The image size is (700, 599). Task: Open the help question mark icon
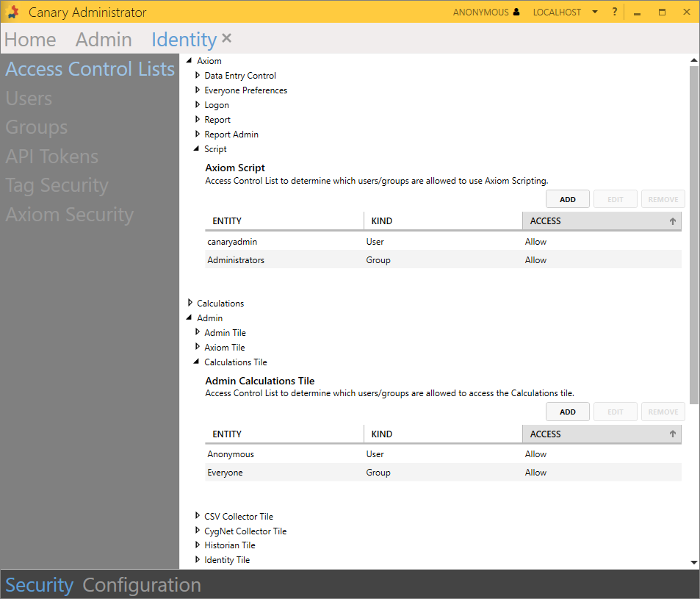615,12
